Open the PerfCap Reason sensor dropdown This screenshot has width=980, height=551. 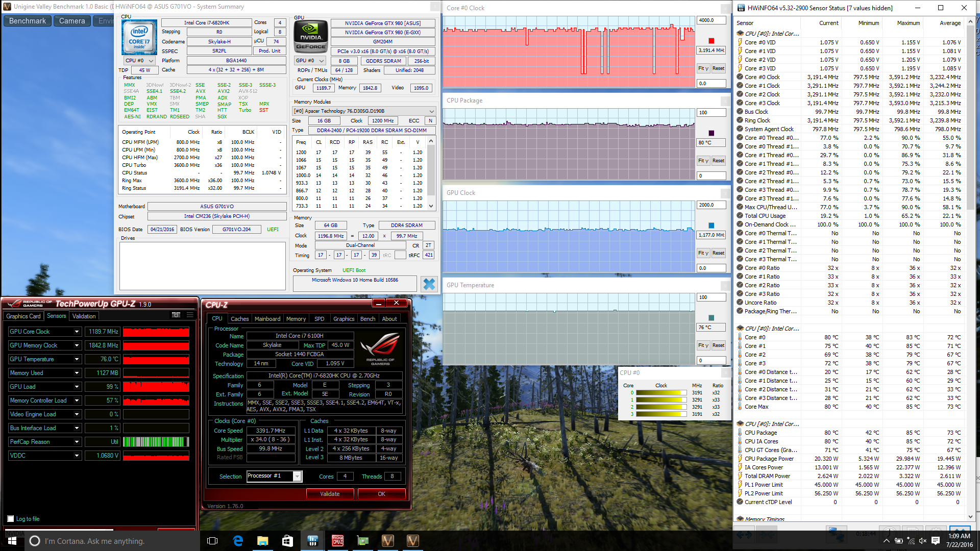[x=77, y=442]
